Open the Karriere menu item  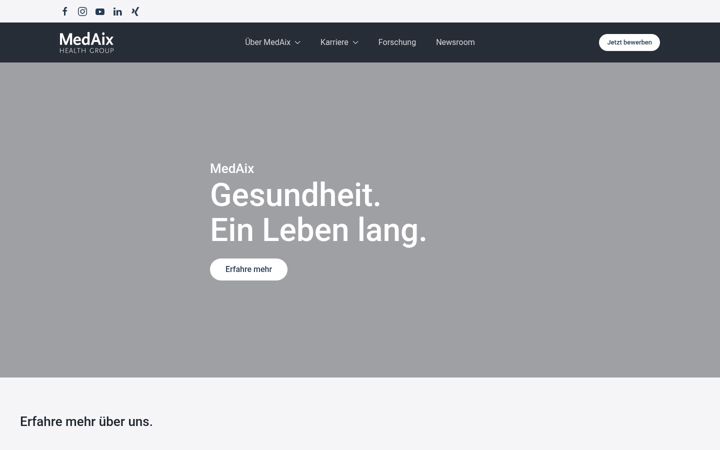[x=334, y=42]
